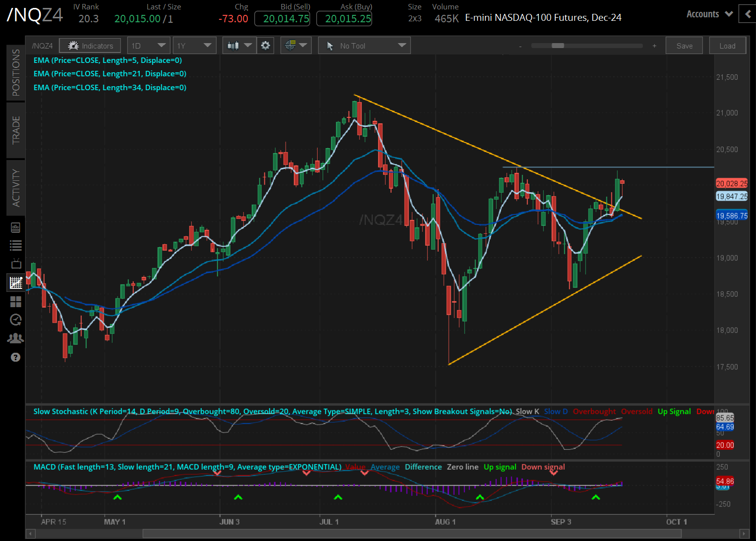Open the Help question mark icon
The width and height of the screenshot is (756, 541).
pos(15,357)
